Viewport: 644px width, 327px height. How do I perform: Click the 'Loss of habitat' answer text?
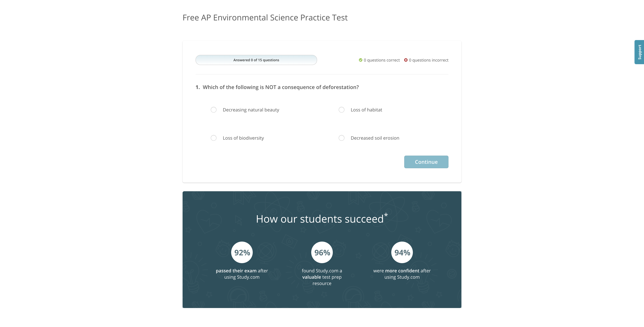(x=366, y=110)
